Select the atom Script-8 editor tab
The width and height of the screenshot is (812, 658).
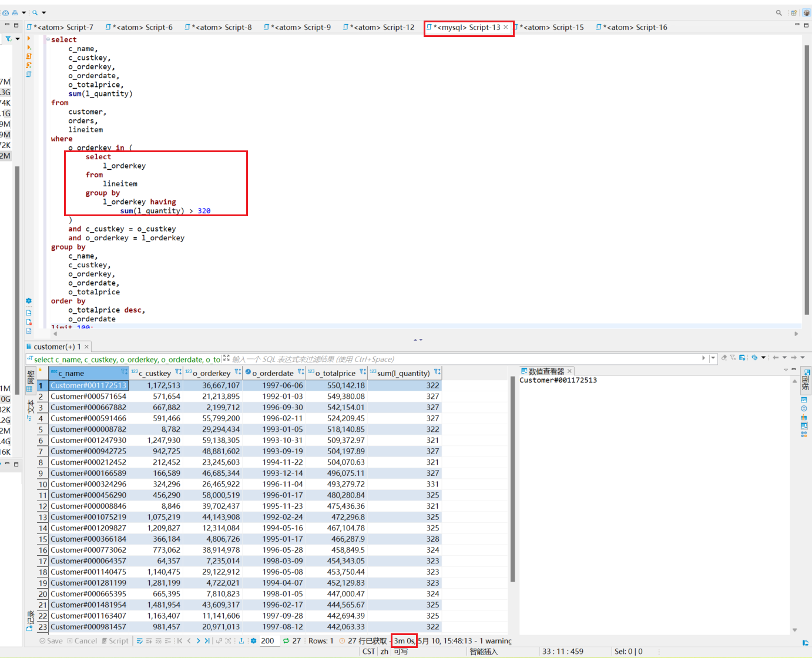point(218,27)
